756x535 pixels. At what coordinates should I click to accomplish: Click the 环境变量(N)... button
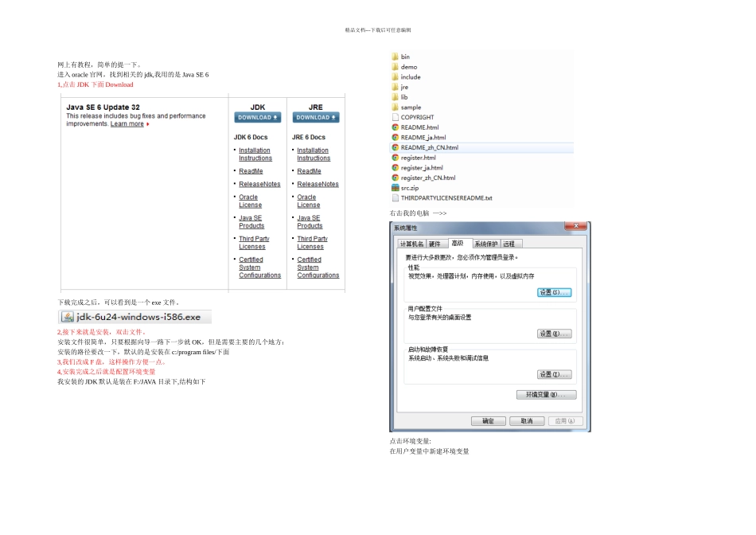coord(546,395)
